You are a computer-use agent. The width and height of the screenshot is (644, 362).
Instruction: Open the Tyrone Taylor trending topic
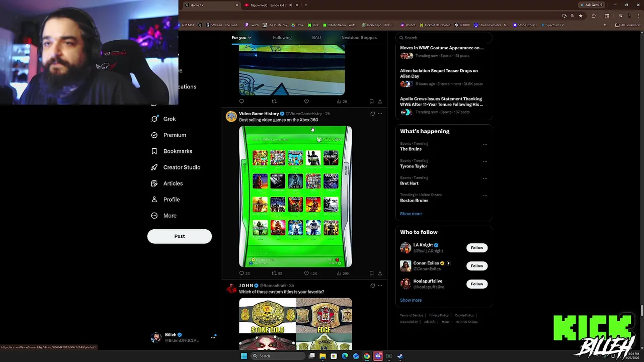click(414, 166)
